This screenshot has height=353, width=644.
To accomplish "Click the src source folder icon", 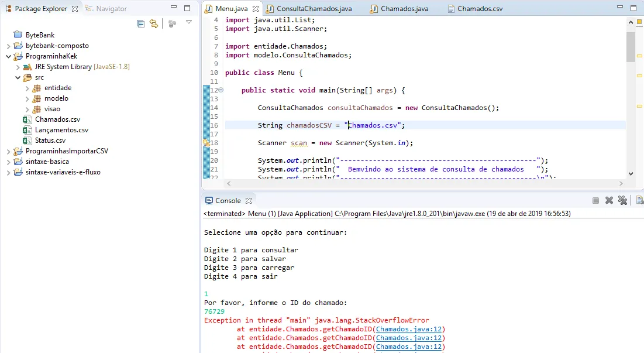I will [x=27, y=77].
